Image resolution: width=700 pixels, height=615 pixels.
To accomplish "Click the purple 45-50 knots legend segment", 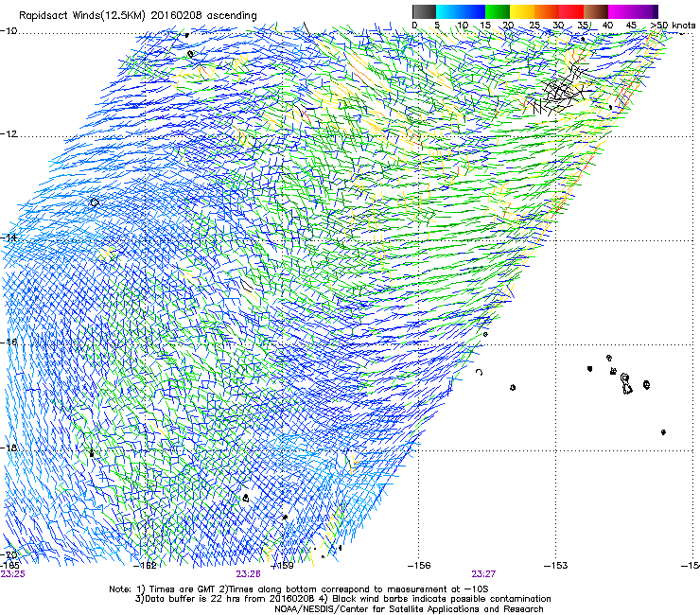I will 645,11.
